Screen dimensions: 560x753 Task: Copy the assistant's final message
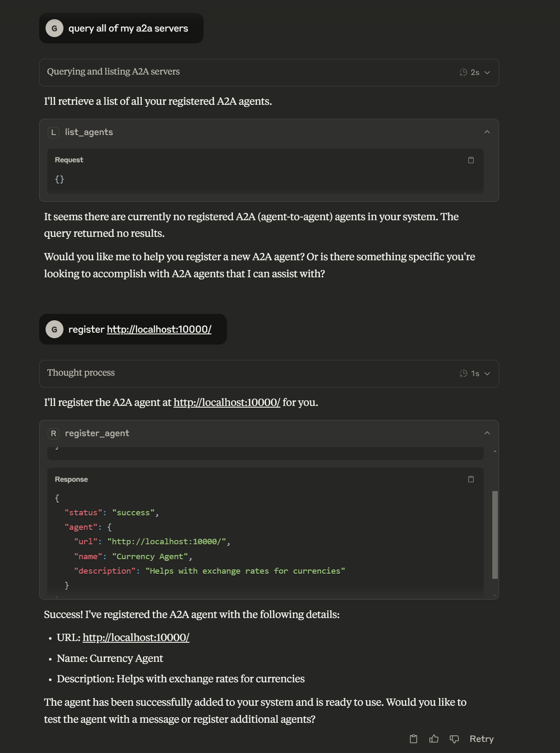(413, 739)
